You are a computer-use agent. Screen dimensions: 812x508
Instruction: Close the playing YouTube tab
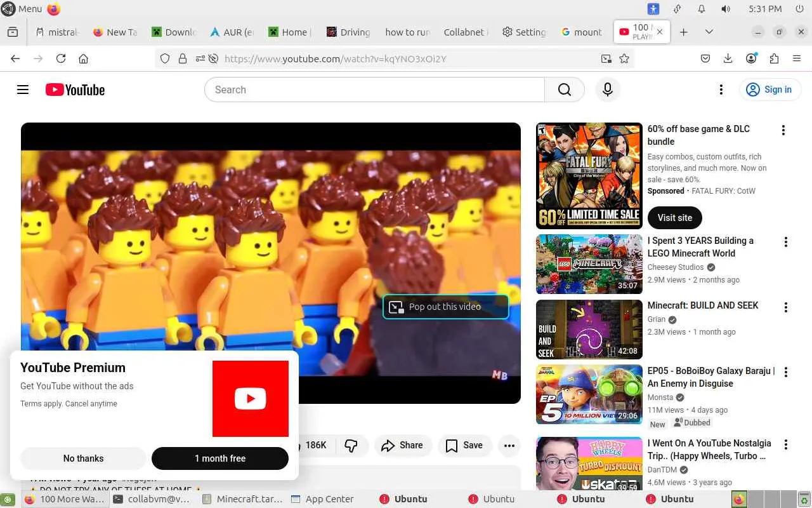click(x=660, y=32)
